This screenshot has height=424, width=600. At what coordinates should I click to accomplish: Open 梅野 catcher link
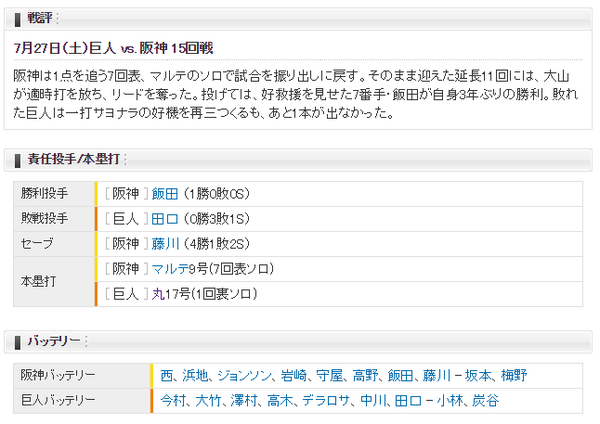tap(514, 375)
